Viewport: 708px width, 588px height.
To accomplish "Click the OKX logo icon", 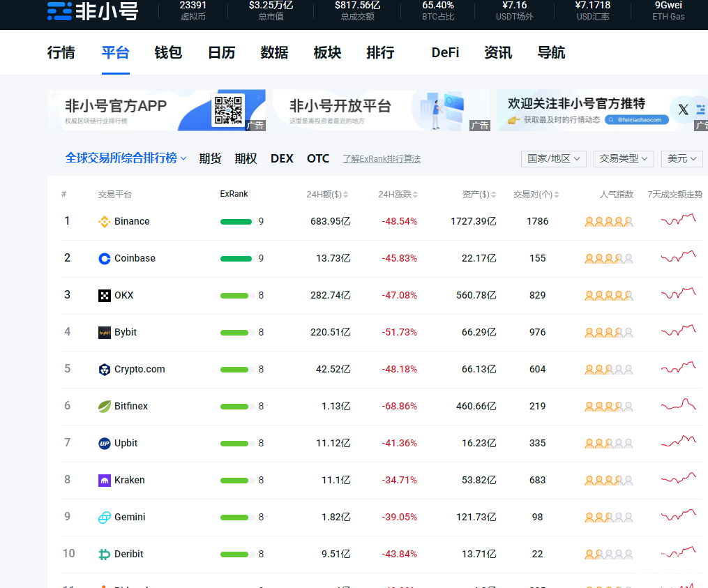I will [x=105, y=296].
